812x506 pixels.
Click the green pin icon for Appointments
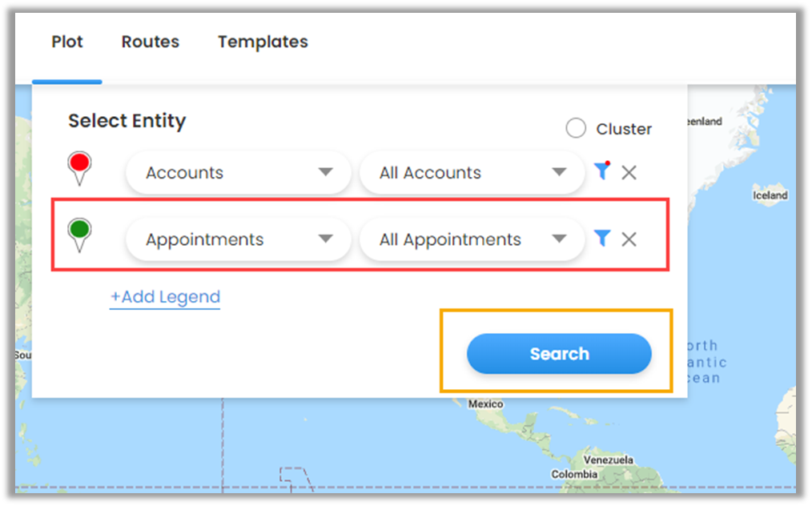tap(79, 233)
